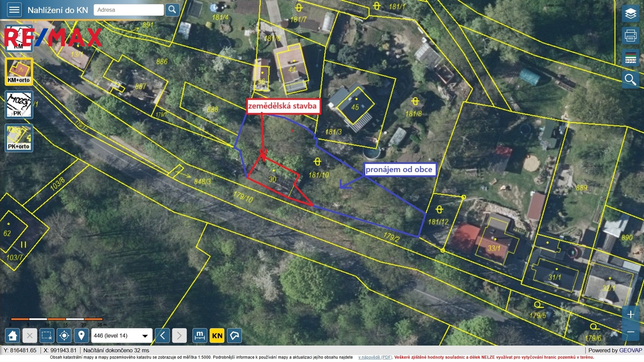The width and height of the screenshot is (644, 362).
Task: Open the map layers panel
Action: tap(630, 14)
